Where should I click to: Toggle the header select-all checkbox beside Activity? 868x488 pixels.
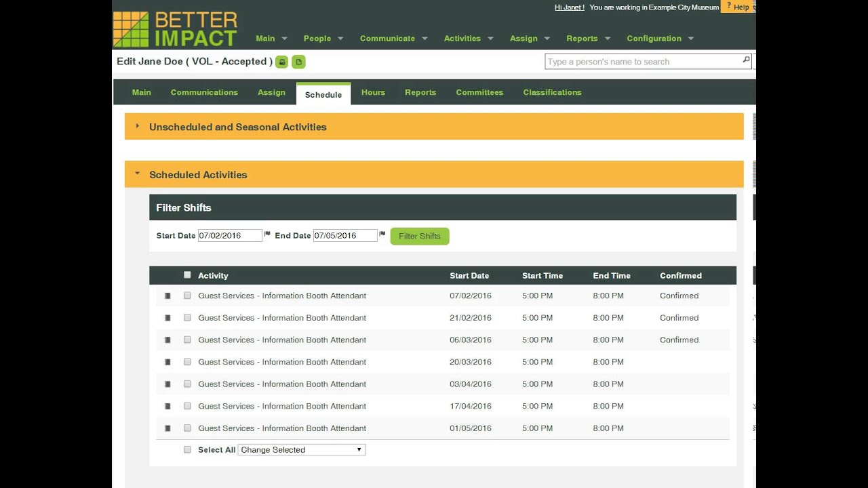click(187, 275)
